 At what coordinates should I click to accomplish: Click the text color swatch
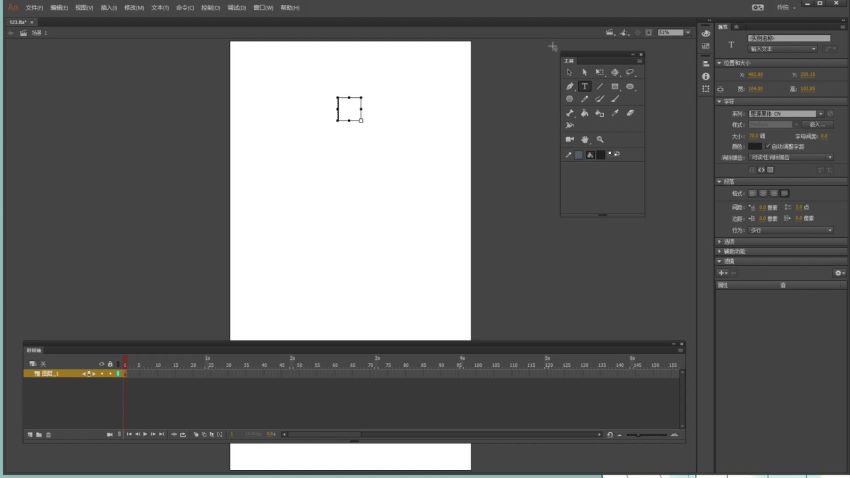[x=755, y=146]
